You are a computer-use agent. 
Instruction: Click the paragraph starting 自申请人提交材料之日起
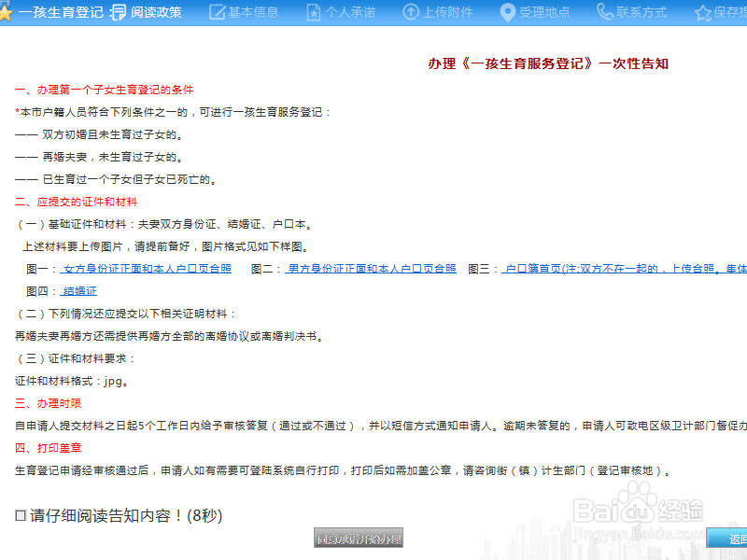click(x=381, y=427)
